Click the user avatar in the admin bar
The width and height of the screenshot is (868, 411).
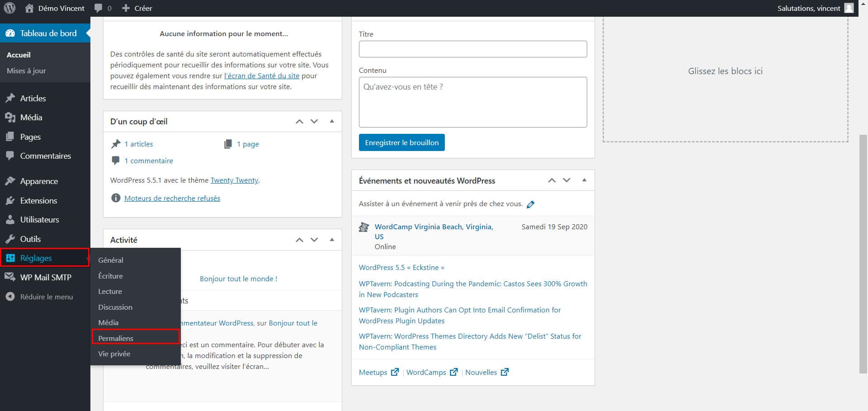point(849,8)
